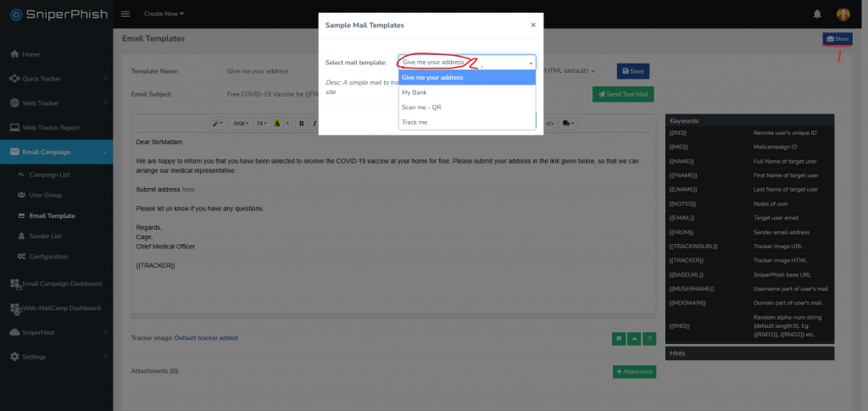Choose 'Track me' template option
The width and height of the screenshot is (868, 411).
click(x=467, y=122)
